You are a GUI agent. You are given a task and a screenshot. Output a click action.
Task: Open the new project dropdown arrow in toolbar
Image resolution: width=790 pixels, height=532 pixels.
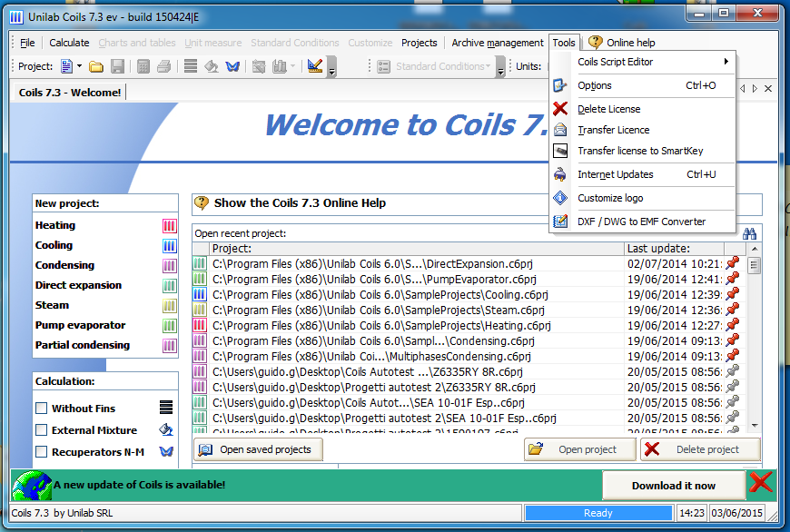[79, 66]
